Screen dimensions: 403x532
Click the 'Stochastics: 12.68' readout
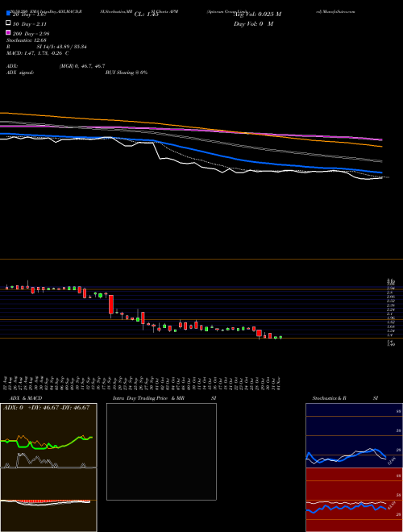pyautogui.click(x=26, y=40)
